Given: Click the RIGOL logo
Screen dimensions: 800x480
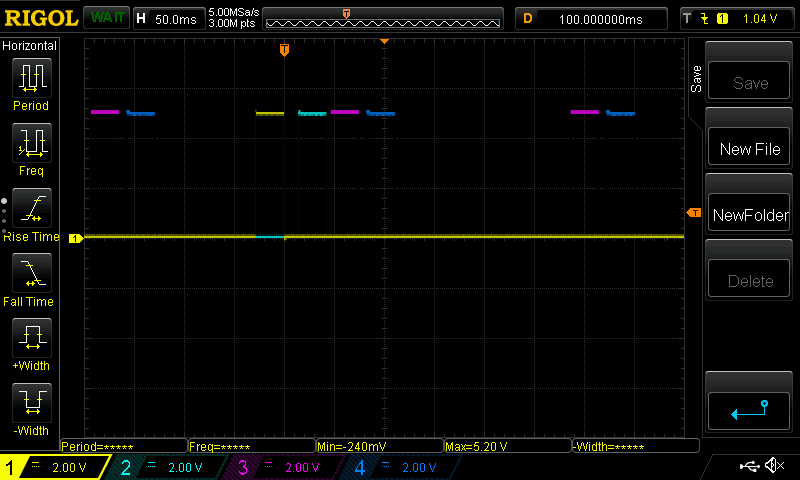Looking at the screenshot, I should 41,18.
